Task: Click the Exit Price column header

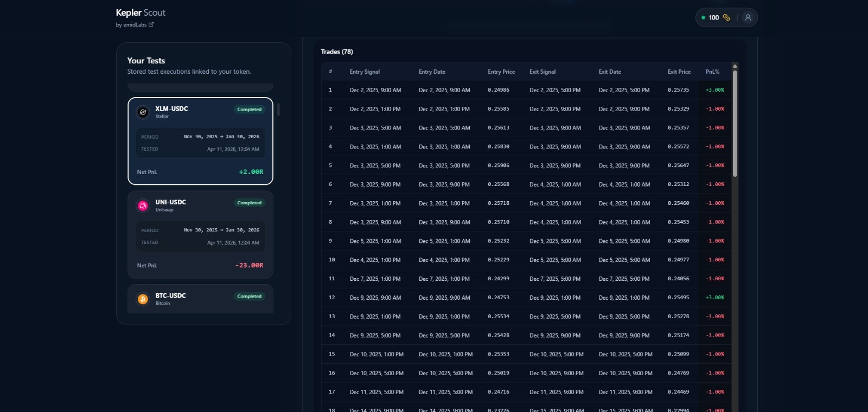Action: (x=679, y=72)
